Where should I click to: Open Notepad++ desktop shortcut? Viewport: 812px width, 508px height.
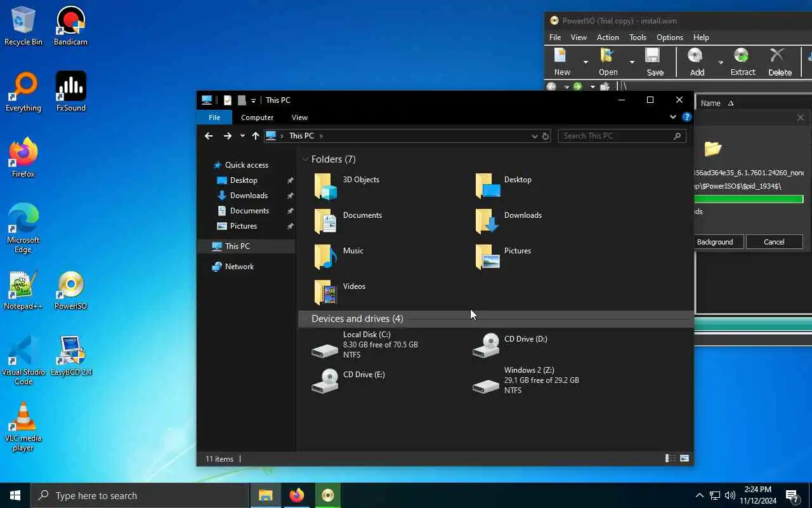point(23,290)
